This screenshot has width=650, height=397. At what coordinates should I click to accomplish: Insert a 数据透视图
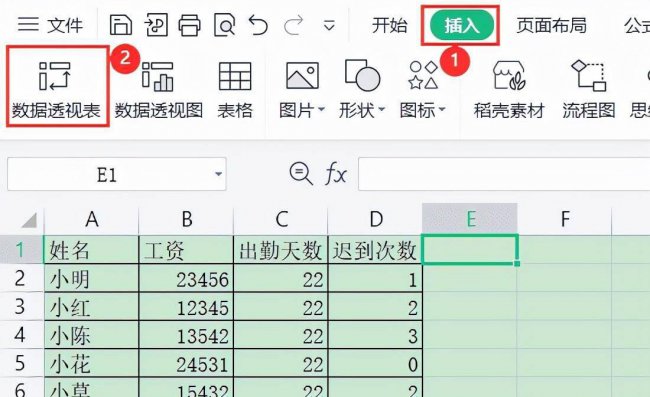159,90
